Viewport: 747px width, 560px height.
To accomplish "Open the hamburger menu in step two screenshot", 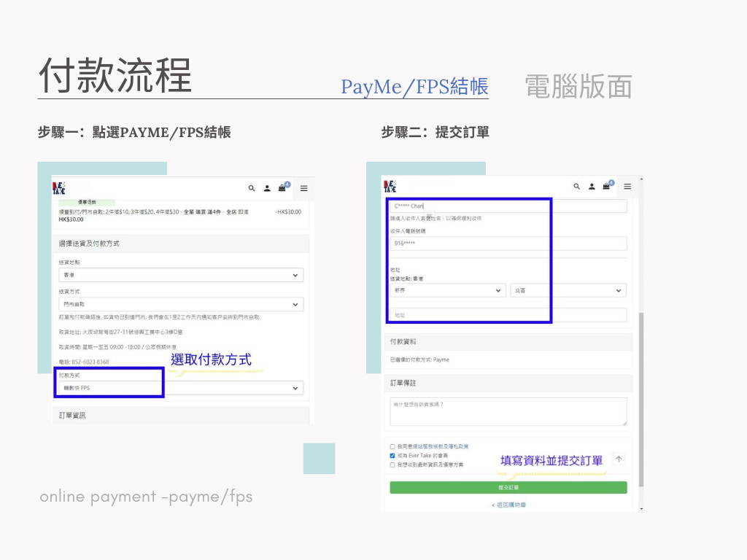I will [x=627, y=187].
